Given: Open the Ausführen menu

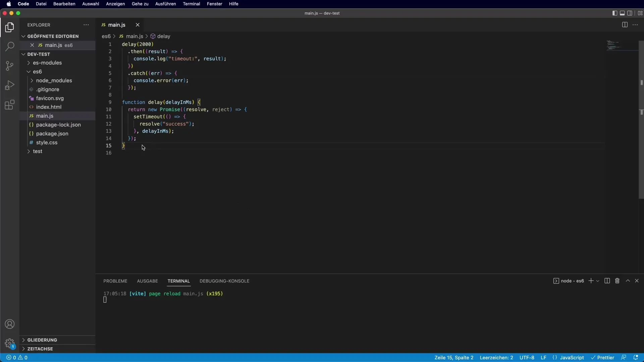Looking at the screenshot, I should click(165, 4).
